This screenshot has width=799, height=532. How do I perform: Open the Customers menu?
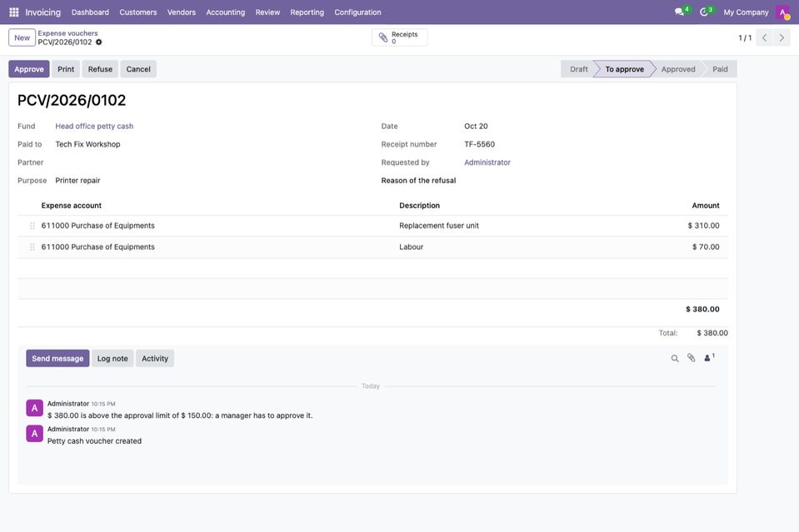(x=138, y=12)
